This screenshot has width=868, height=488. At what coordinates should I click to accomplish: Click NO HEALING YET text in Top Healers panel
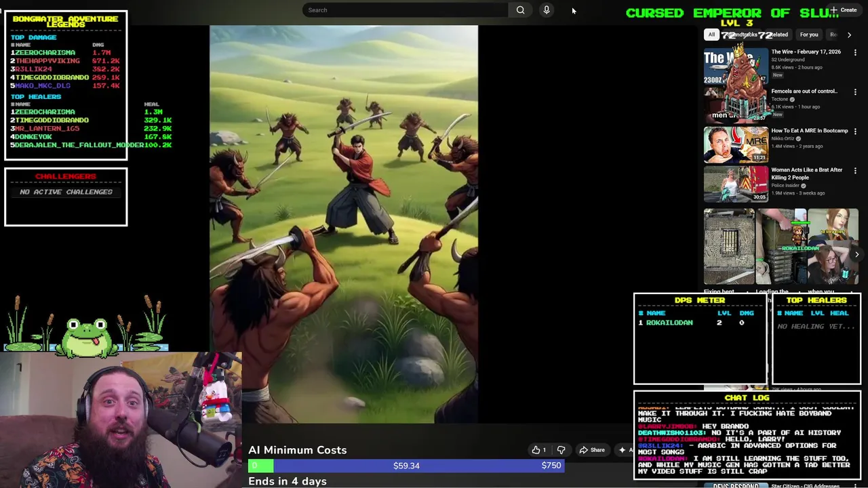pyautogui.click(x=816, y=327)
